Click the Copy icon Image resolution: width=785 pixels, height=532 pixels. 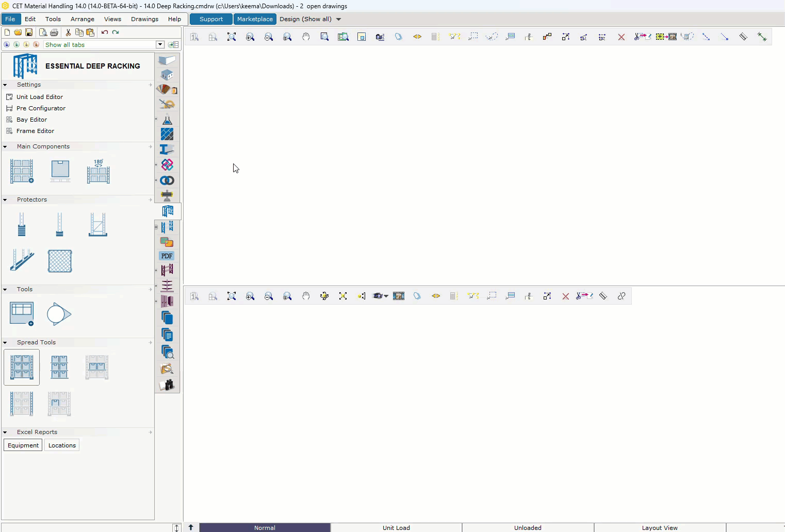[x=79, y=32]
